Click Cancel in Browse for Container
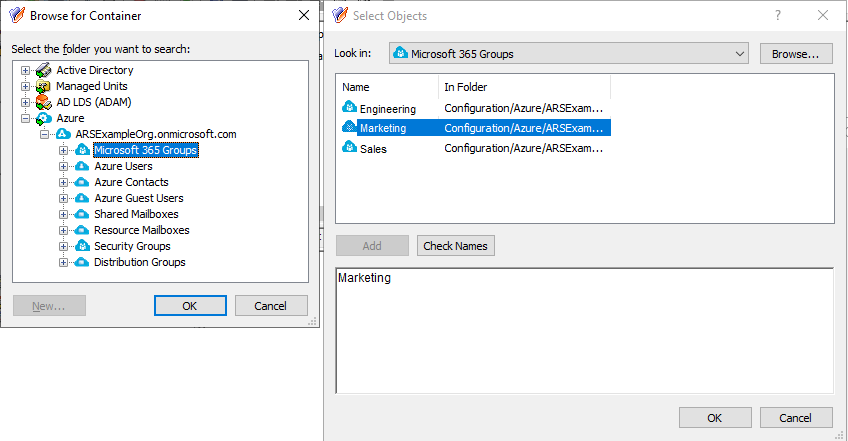This screenshot has width=848, height=441. (271, 306)
